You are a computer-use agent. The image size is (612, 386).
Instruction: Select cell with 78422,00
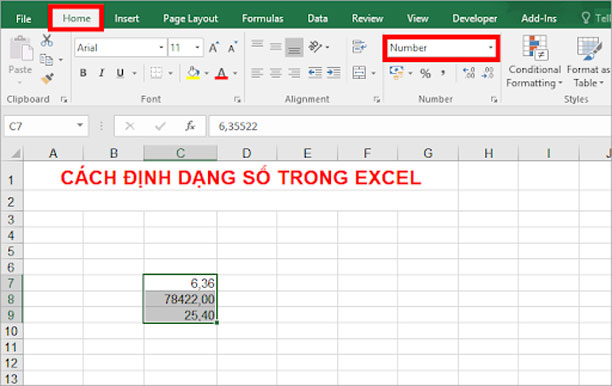(180, 299)
